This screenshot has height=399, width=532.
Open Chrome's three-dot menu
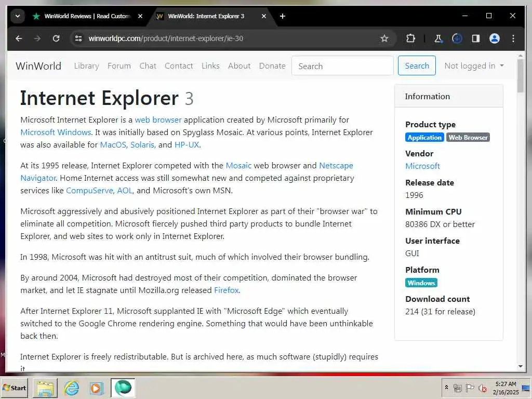coord(513,38)
